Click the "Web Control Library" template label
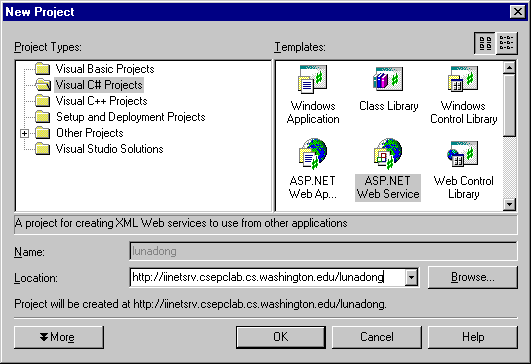The height and width of the screenshot is (364, 531). click(464, 187)
